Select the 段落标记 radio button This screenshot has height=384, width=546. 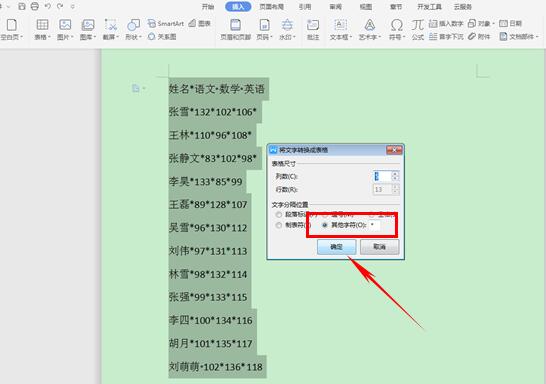pos(279,214)
